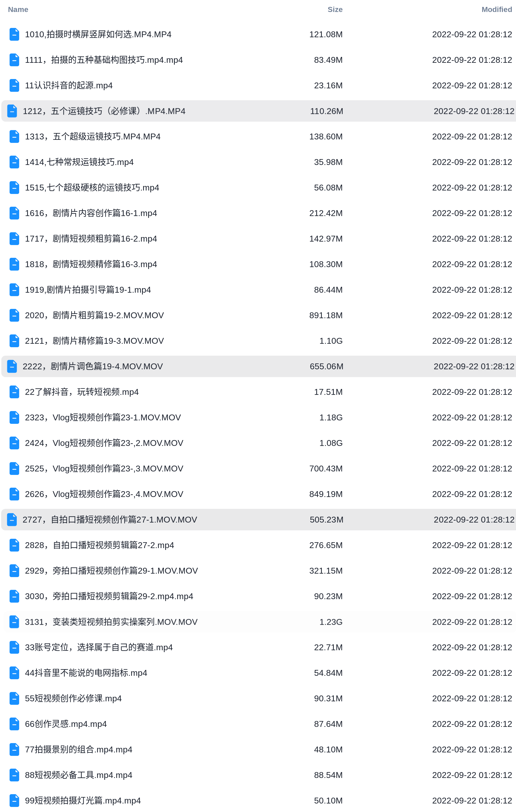Click file icon beside 1616，剧情片内容创作篇16-1

pos(14,213)
